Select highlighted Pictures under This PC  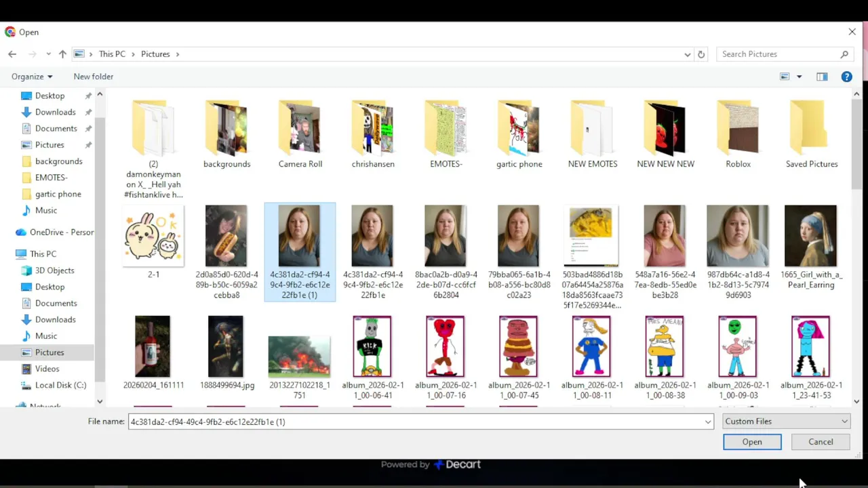click(50, 352)
